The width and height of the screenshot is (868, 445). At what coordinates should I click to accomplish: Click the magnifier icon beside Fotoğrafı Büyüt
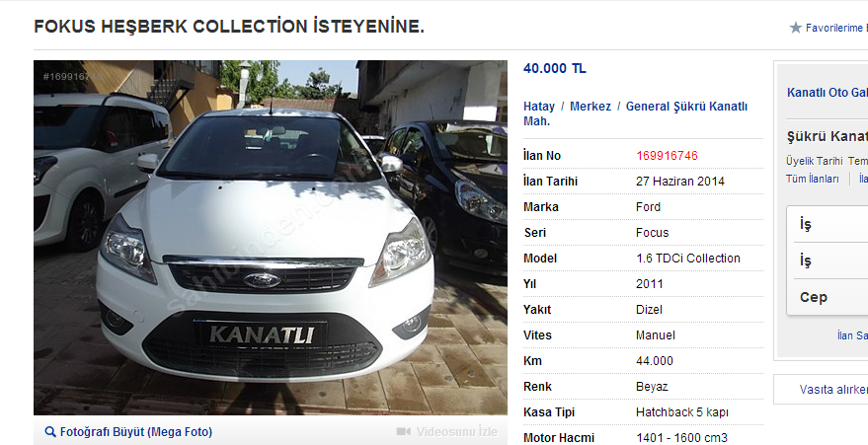coord(50,432)
